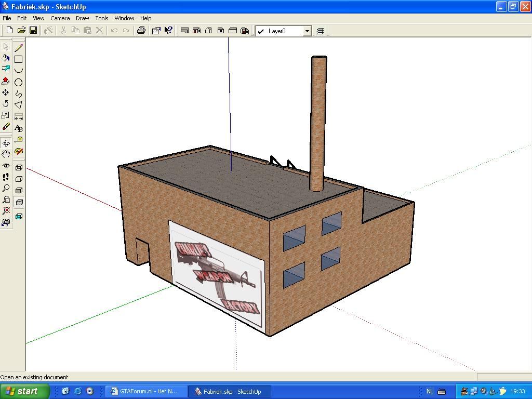Click the NL language indicator in tray

click(x=429, y=391)
